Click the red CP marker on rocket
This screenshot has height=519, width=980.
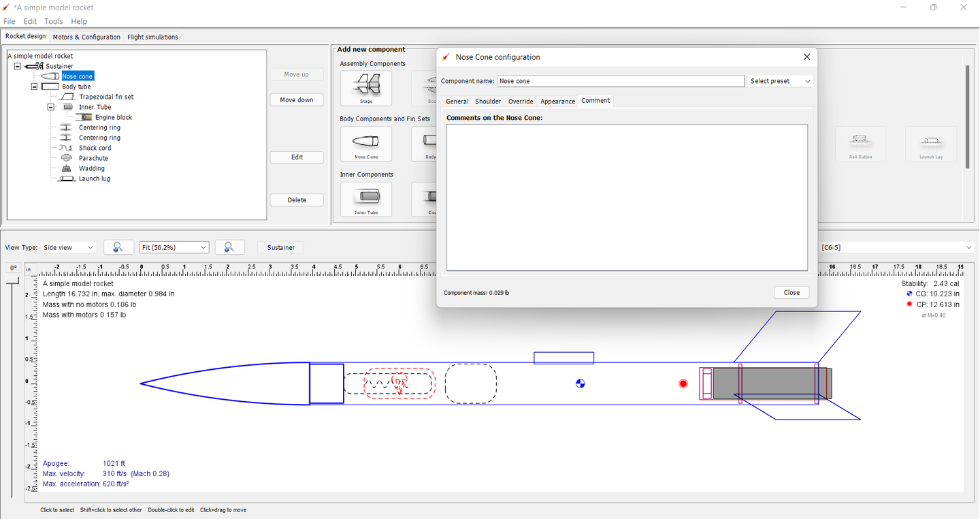[x=683, y=383]
